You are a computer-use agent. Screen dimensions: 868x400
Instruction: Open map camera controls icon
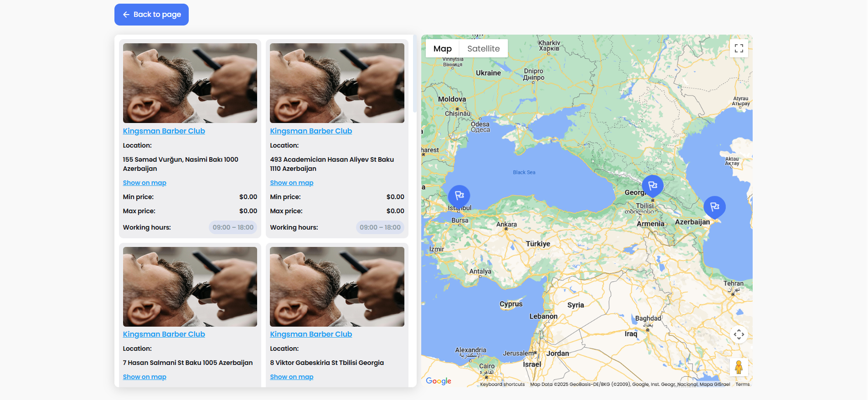point(739,334)
